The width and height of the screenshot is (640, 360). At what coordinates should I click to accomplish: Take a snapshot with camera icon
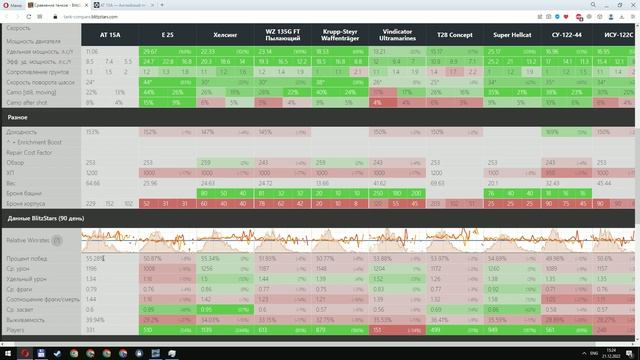coord(548,17)
